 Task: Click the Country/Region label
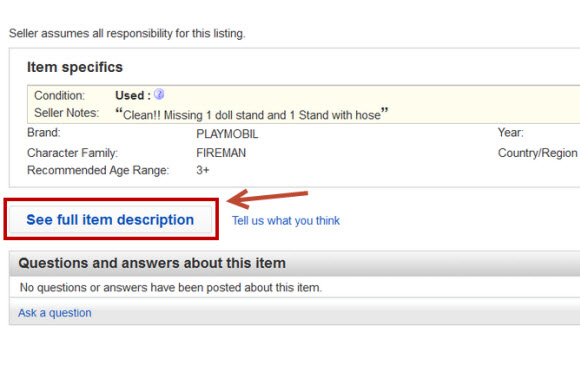click(x=537, y=153)
